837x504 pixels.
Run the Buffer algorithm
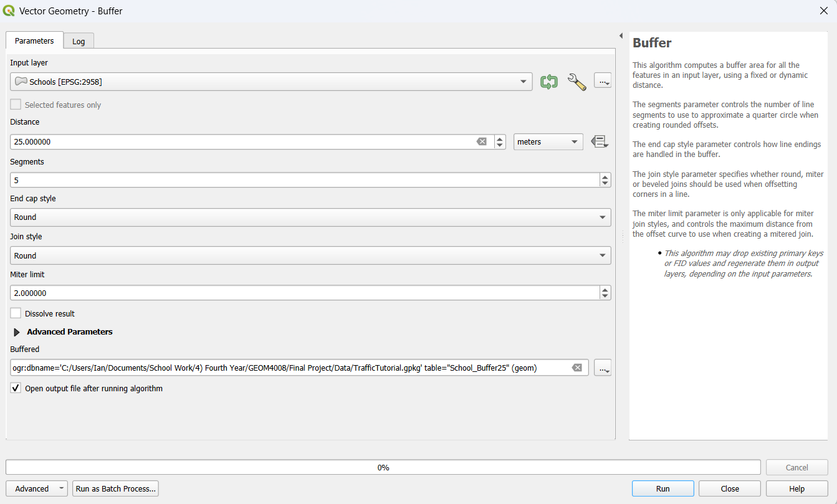pos(662,488)
